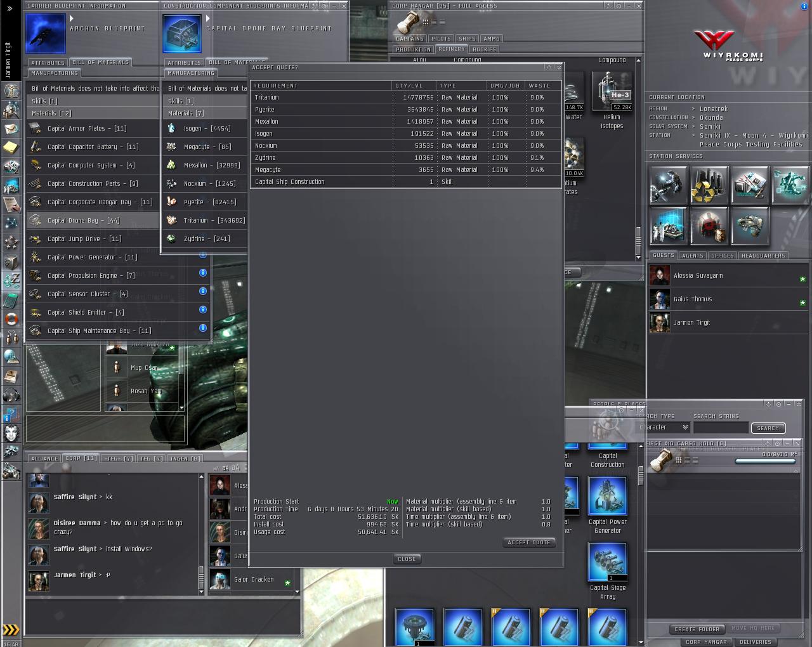Select the Isogen - [4454] material row
Screen dimensions: 812x647
pyautogui.click(x=206, y=128)
